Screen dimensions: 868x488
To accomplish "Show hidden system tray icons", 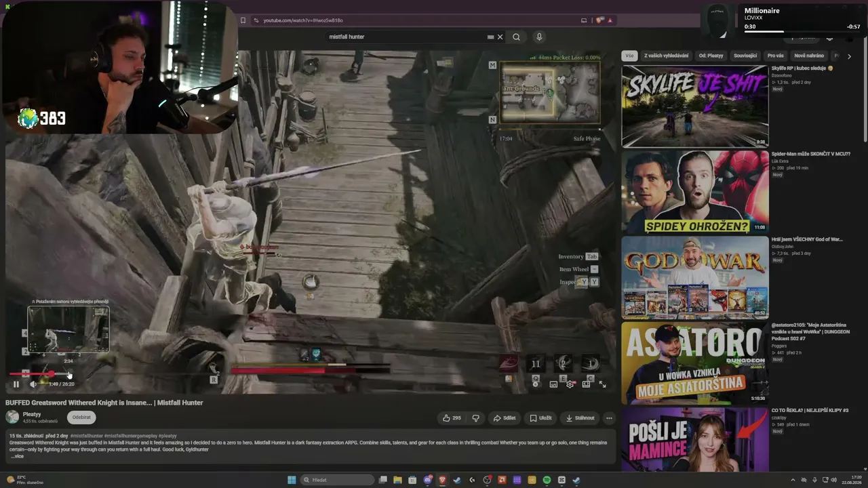I will [x=793, y=480].
